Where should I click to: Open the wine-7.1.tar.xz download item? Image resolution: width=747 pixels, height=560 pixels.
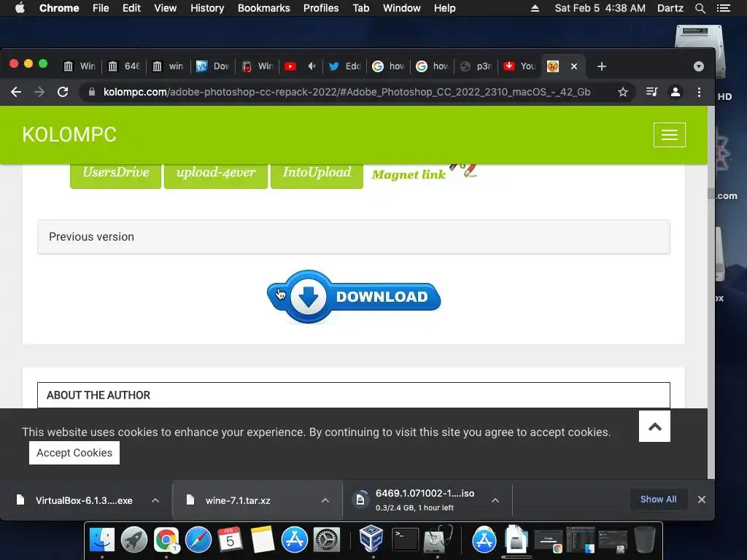(x=230, y=500)
